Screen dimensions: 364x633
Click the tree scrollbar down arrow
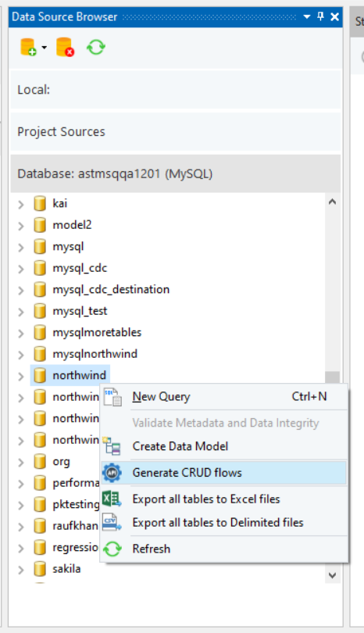pos(332,575)
